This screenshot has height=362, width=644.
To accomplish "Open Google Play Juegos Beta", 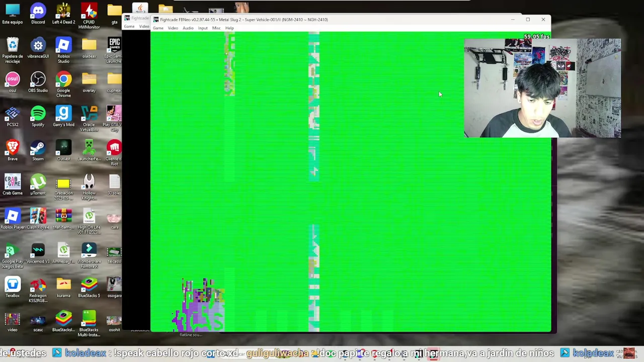I will (13, 255).
